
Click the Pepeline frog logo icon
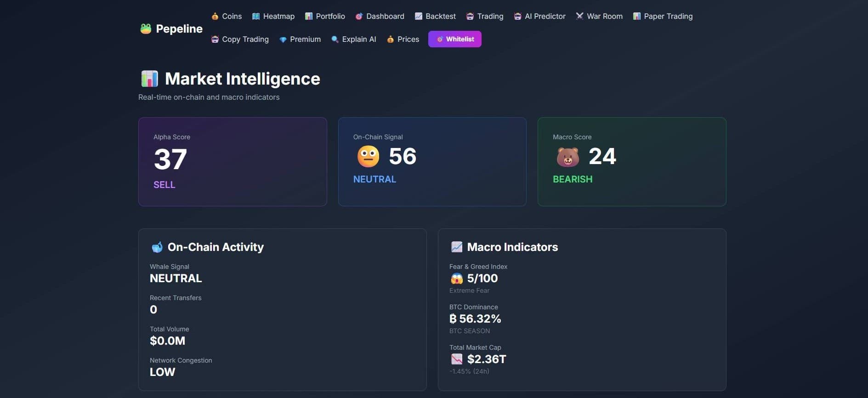[146, 28]
